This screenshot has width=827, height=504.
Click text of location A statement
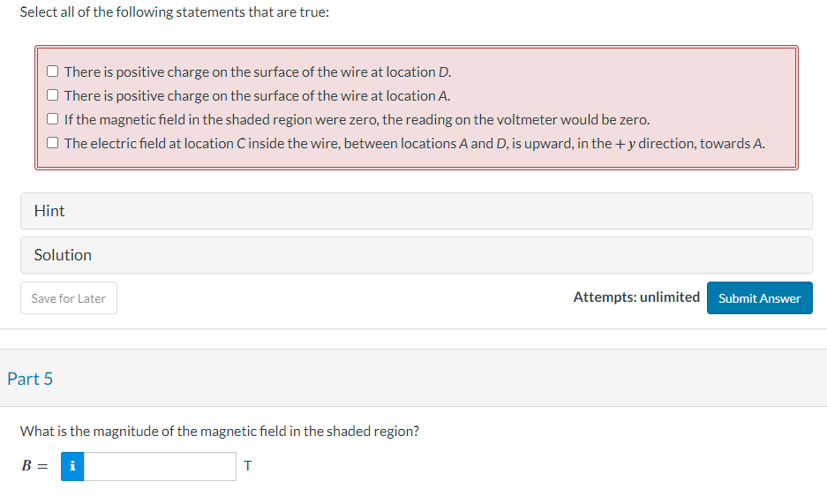click(x=258, y=95)
